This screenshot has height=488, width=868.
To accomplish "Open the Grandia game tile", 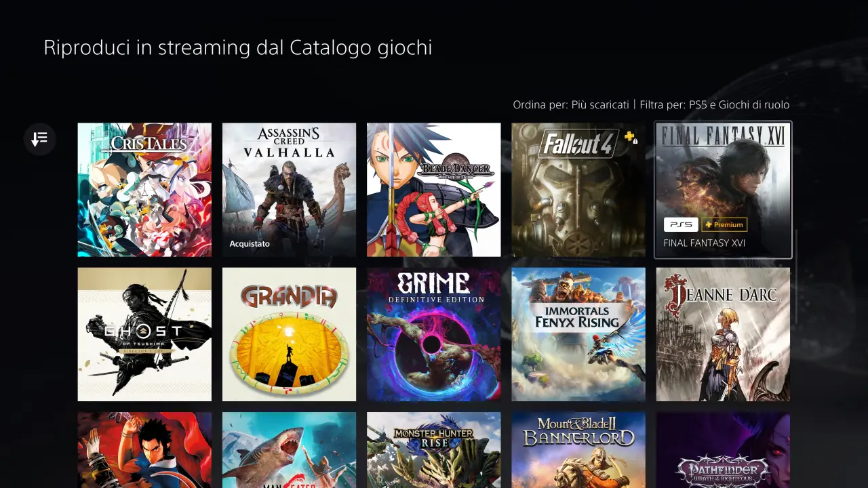I will tap(289, 334).
